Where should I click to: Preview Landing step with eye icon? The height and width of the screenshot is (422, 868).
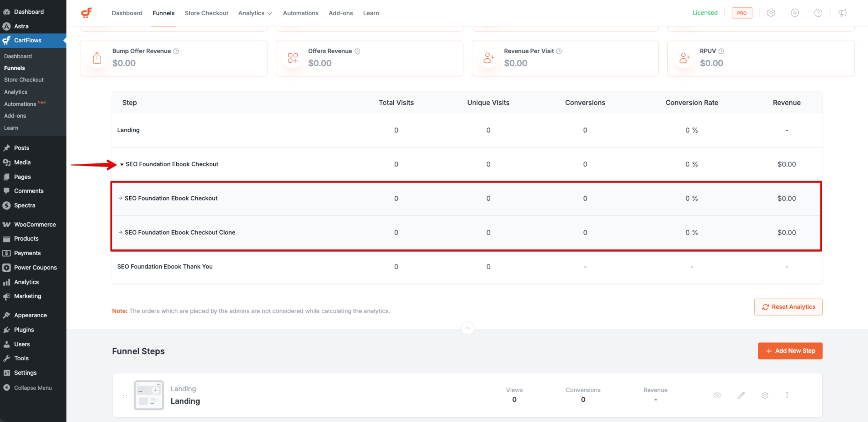(x=717, y=395)
